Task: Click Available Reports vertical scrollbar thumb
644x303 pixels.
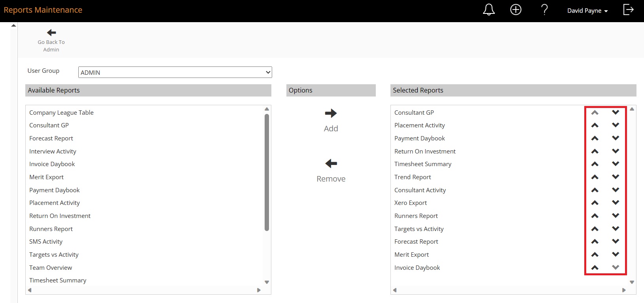Action: pyautogui.click(x=267, y=172)
